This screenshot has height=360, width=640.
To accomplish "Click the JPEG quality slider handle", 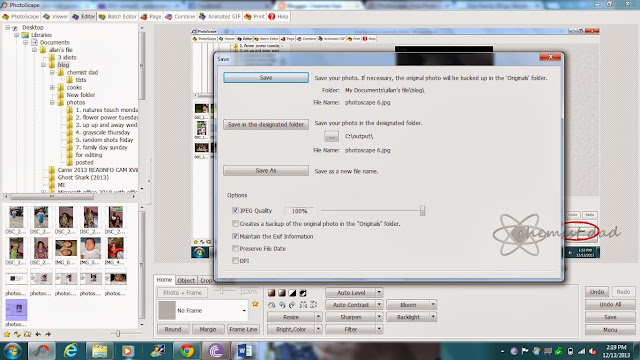I will click(422, 211).
